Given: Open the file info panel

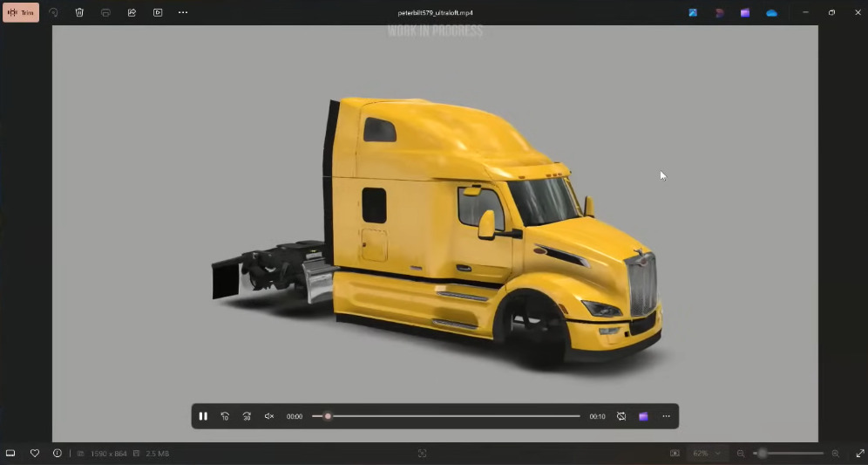Looking at the screenshot, I should 58,454.
